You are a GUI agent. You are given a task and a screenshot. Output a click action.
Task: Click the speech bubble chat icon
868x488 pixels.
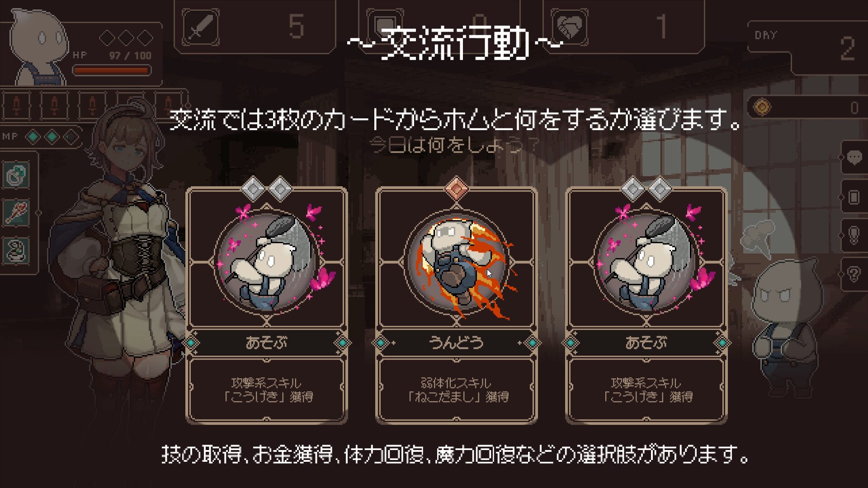854,158
